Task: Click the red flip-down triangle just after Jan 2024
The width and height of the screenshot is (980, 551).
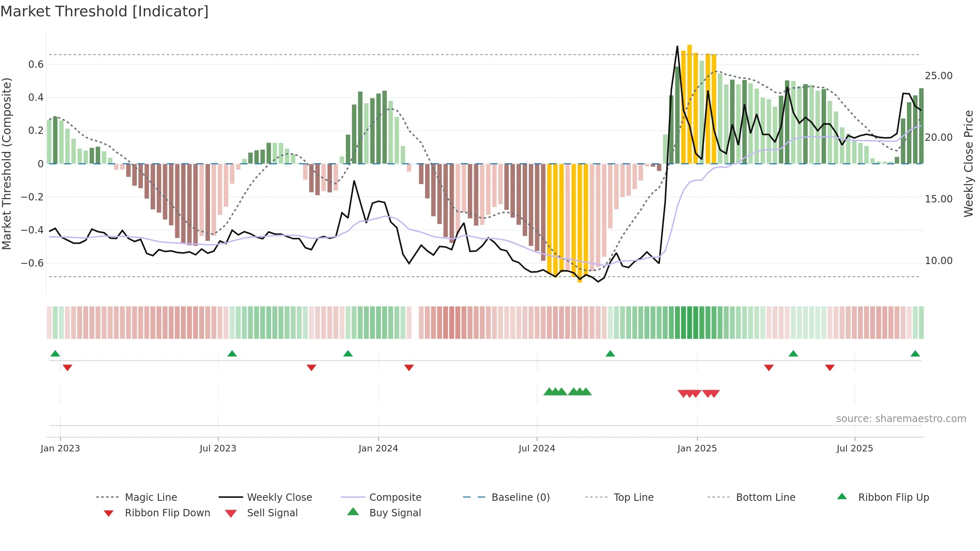Action: point(409,368)
